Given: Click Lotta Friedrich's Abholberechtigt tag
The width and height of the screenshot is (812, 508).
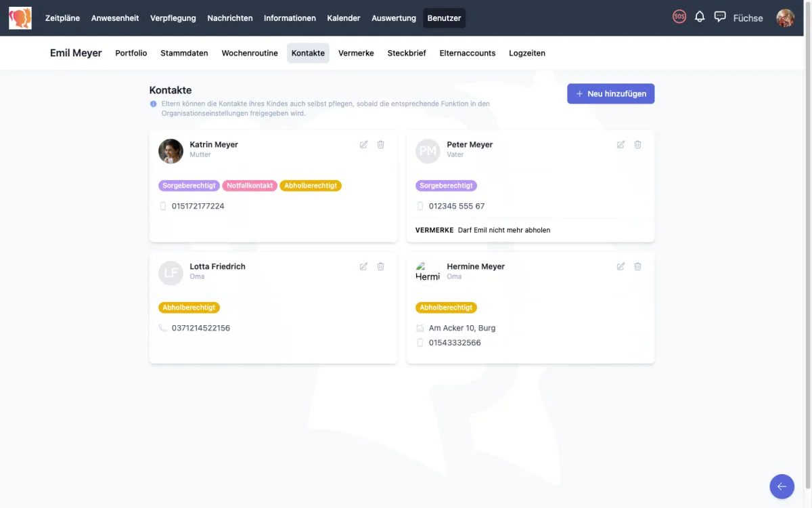Looking at the screenshot, I should coord(189,308).
